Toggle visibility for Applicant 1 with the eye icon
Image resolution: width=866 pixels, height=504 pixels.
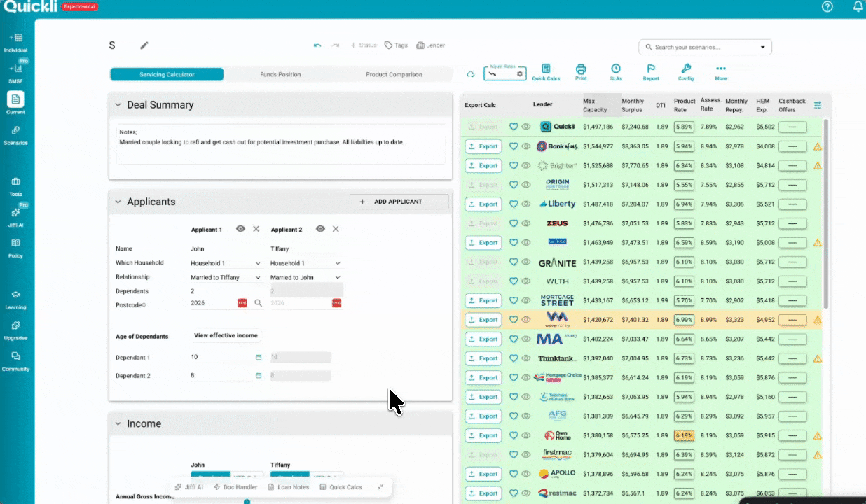point(240,229)
